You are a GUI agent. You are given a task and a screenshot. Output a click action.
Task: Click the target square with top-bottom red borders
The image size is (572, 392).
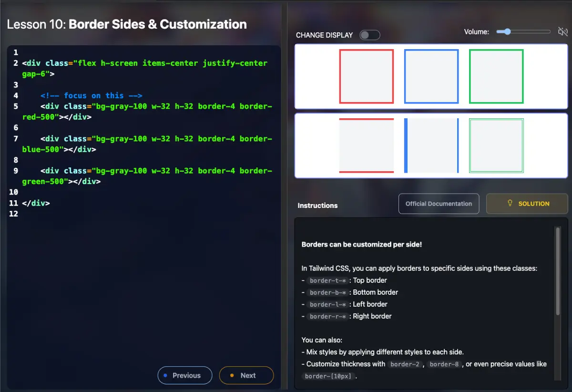tap(367, 145)
